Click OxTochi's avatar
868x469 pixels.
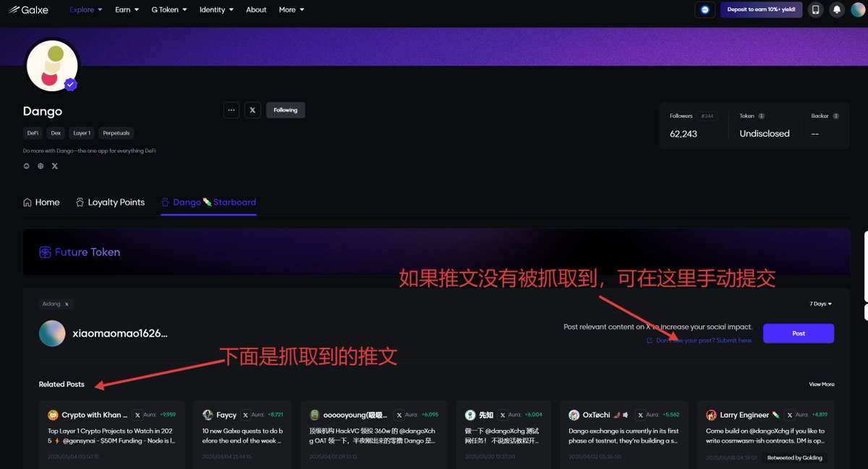[x=574, y=415]
